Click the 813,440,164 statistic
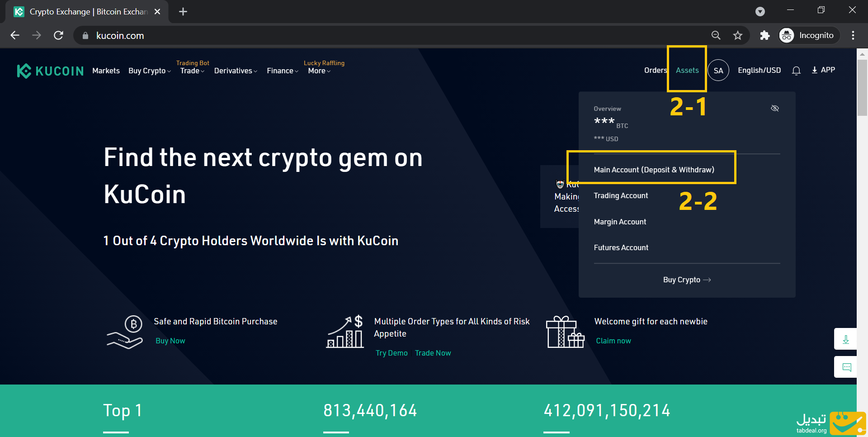 [370, 411]
